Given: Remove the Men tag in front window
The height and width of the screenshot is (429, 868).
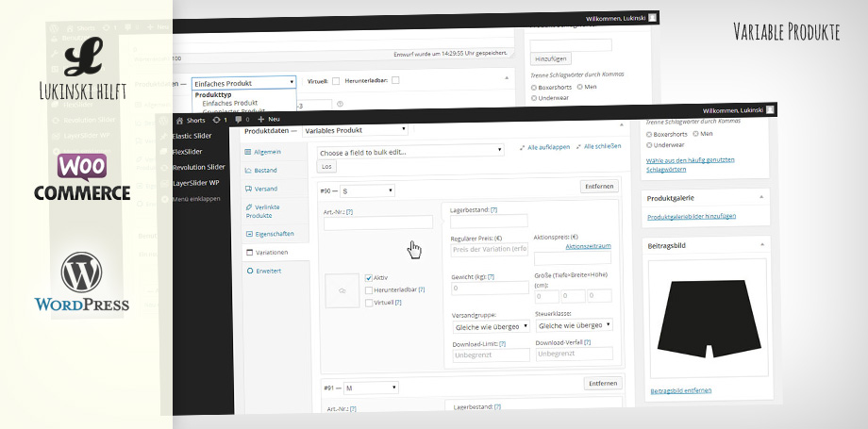Looking at the screenshot, I should point(696,133).
